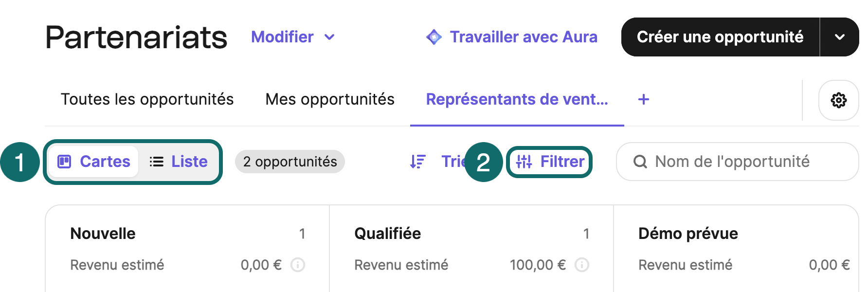Open the chevron next to Créer une opportunité
The image size is (868, 292).
pos(839,36)
